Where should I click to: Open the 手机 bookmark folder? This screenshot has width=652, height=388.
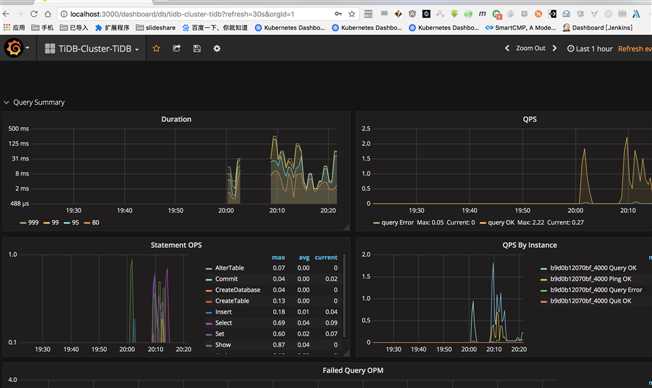pos(42,27)
